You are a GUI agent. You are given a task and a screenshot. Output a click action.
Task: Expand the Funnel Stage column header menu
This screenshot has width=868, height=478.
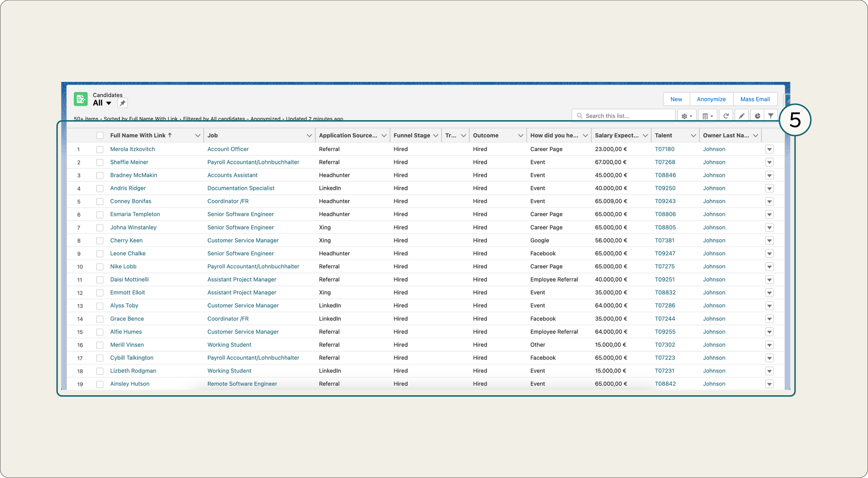435,135
